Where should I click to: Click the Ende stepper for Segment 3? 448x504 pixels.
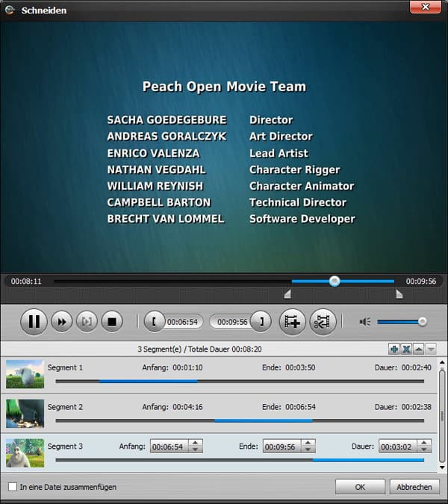pyautogui.click(x=307, y=447)
